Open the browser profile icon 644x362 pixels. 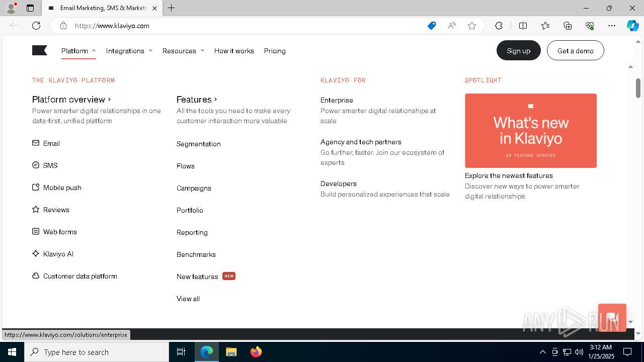(11, 8)
